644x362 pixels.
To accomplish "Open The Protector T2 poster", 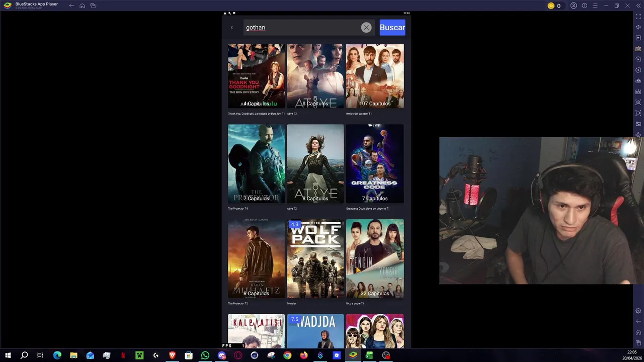I will (256, 258).
